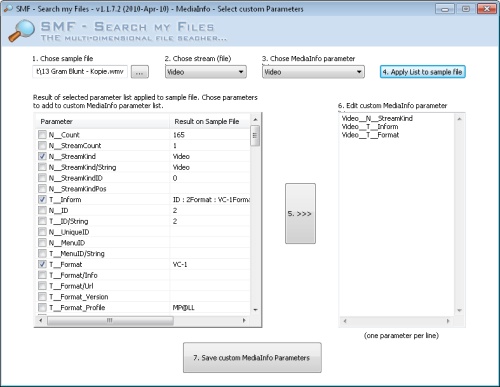Uncheck the N__StreamKind checkbox
This screenshot has height=387, width=500.
[x=42, y=156]
